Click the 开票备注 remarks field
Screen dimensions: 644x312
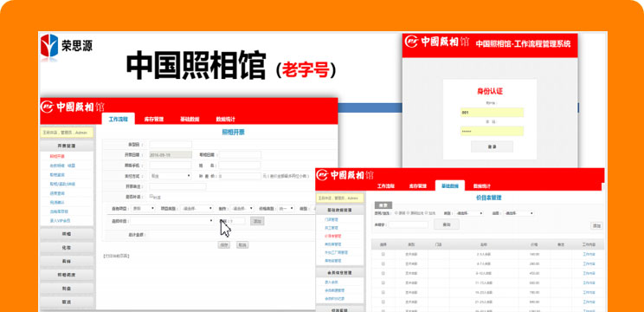(177, 186)
